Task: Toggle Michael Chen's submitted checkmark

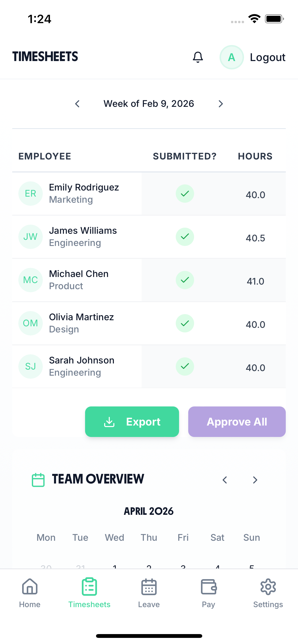Action: [x=185, y=280]
